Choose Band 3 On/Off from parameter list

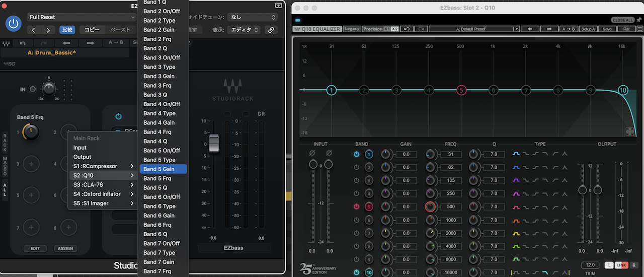(164, 57)
